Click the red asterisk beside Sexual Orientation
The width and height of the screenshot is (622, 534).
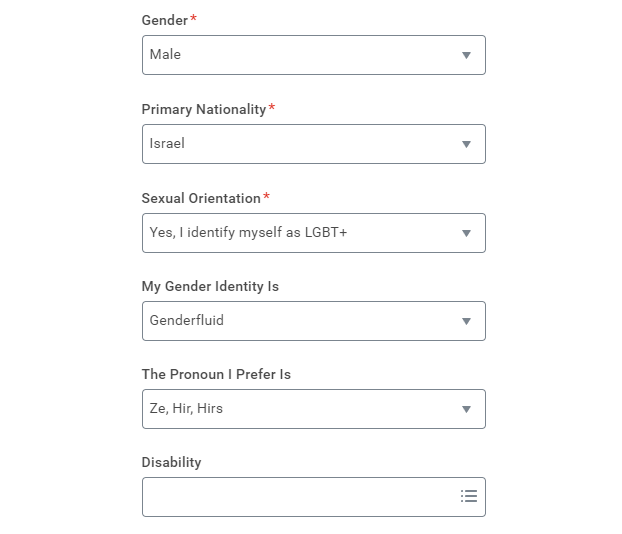(266, 196)
